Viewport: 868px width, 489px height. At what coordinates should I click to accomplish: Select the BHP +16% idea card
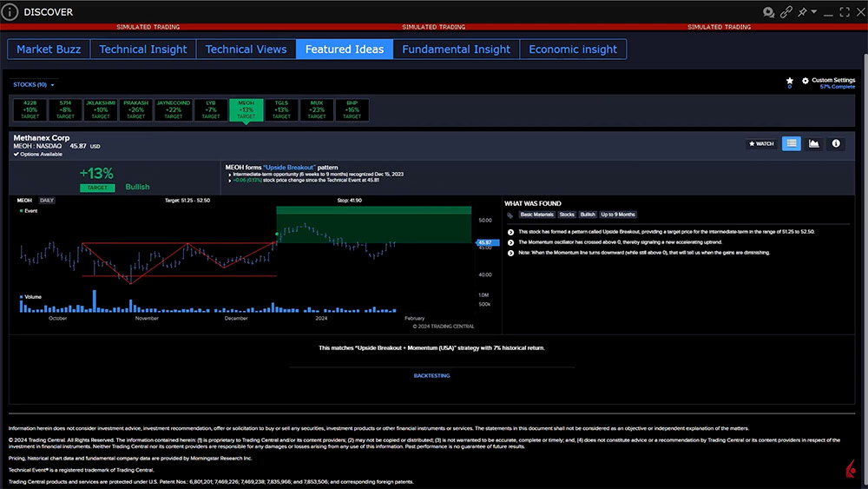click(352, 109)
